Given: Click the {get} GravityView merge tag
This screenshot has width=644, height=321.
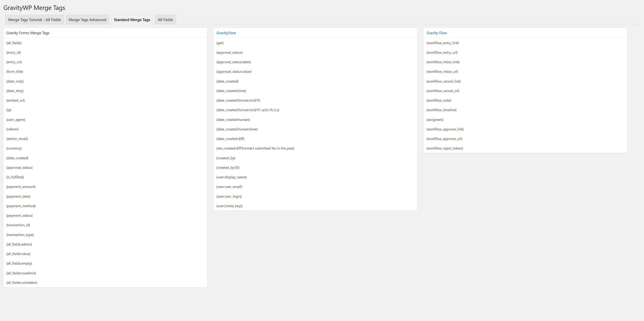Looking at the screenshot, I should pos(220,43).
